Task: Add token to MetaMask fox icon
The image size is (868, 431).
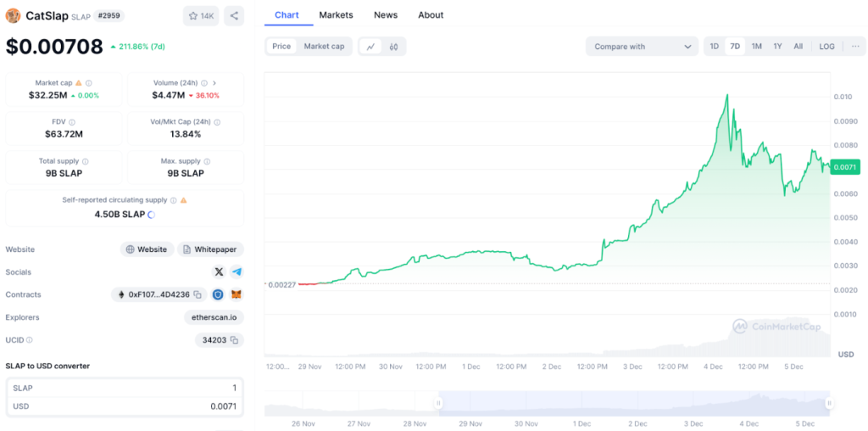Action: [x=236, y=294]
